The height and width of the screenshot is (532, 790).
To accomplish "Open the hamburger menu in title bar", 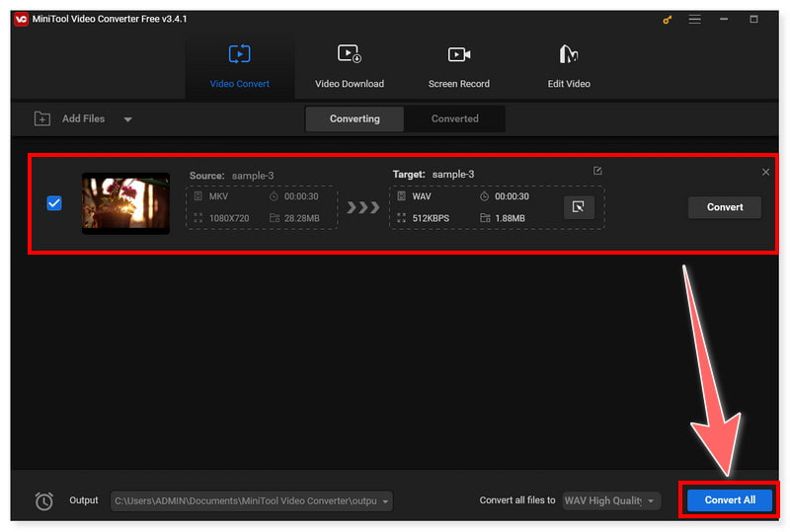I will pos(693,20).
